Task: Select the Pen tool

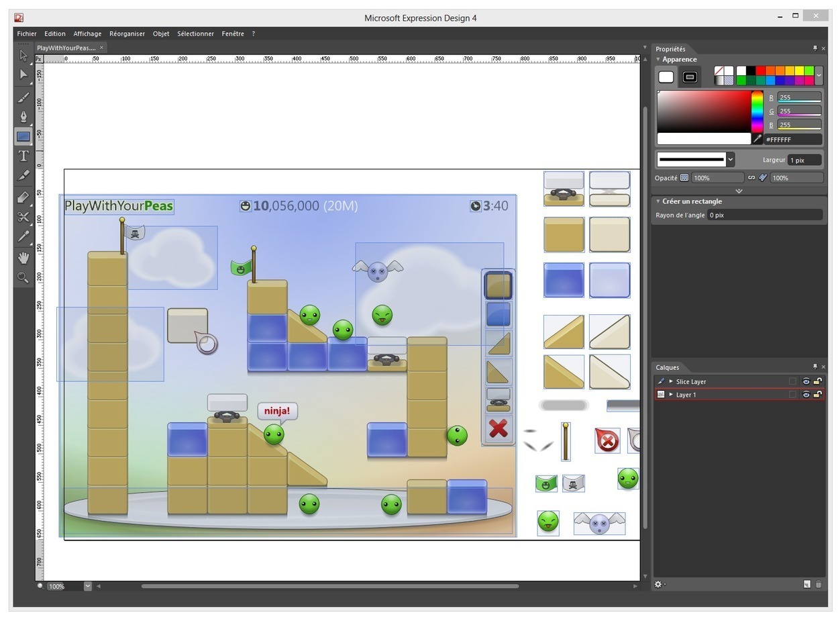Action: pyautogui.click(x=23, y=117)
